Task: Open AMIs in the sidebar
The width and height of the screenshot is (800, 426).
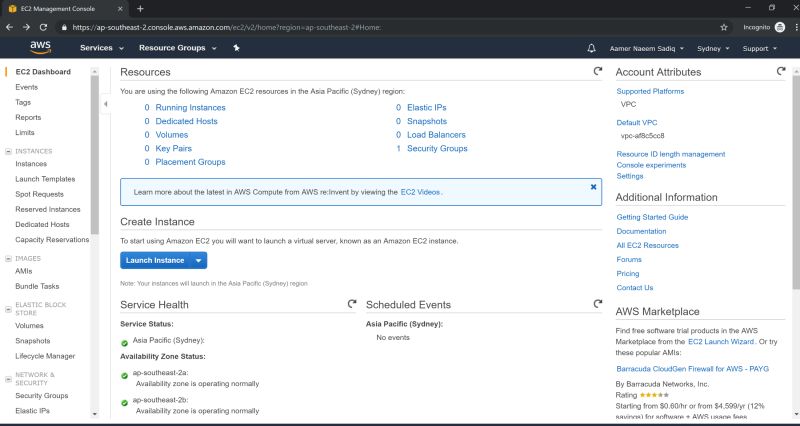Action: tap(23, 271)
